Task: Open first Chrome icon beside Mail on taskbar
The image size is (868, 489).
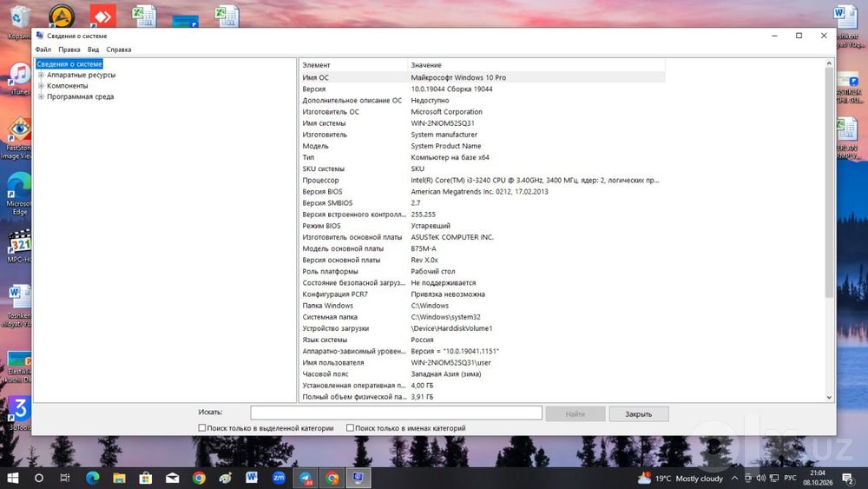Action: (199, 478)
